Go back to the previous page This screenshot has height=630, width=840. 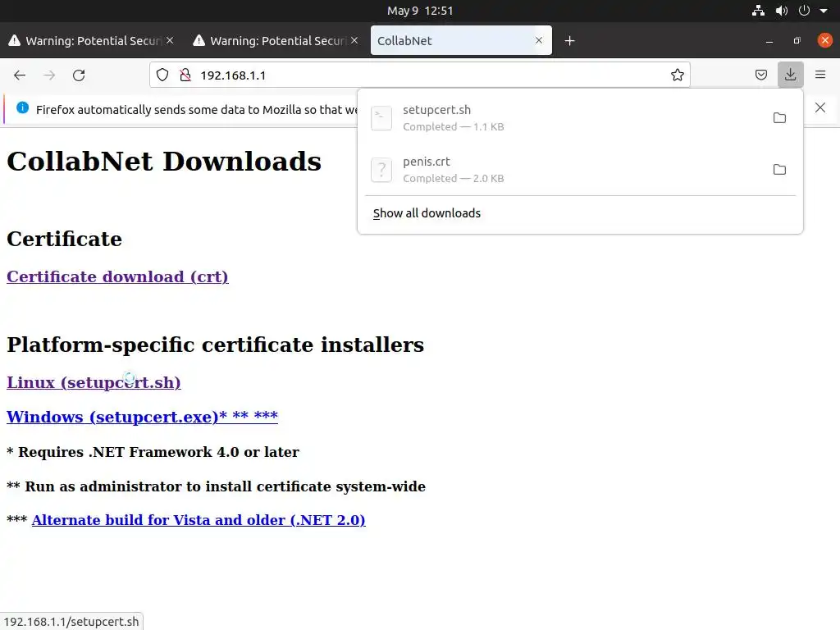(x=20, y=75)
